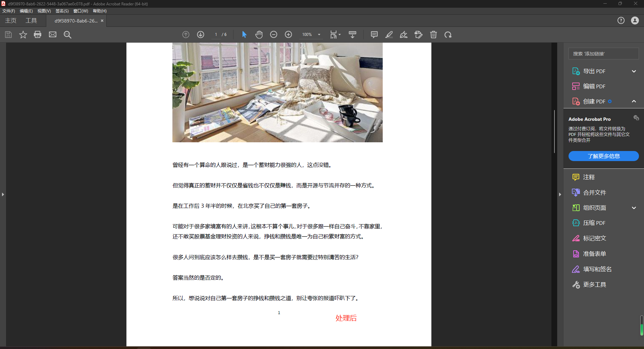Click the 了解更多信息 button
Image resolution: width=644 pixels, height=349 pixels.
click(603, 156)
